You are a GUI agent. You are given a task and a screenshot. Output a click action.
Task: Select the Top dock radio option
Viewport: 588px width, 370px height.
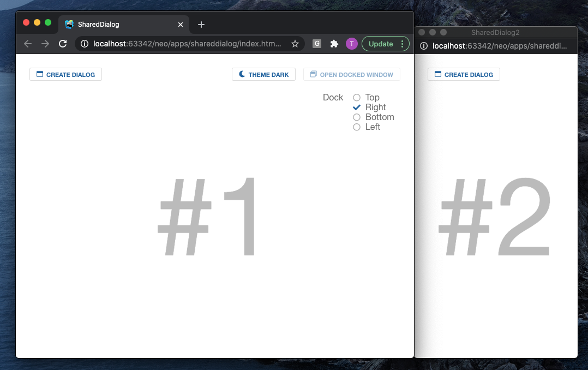click(357, 98)
